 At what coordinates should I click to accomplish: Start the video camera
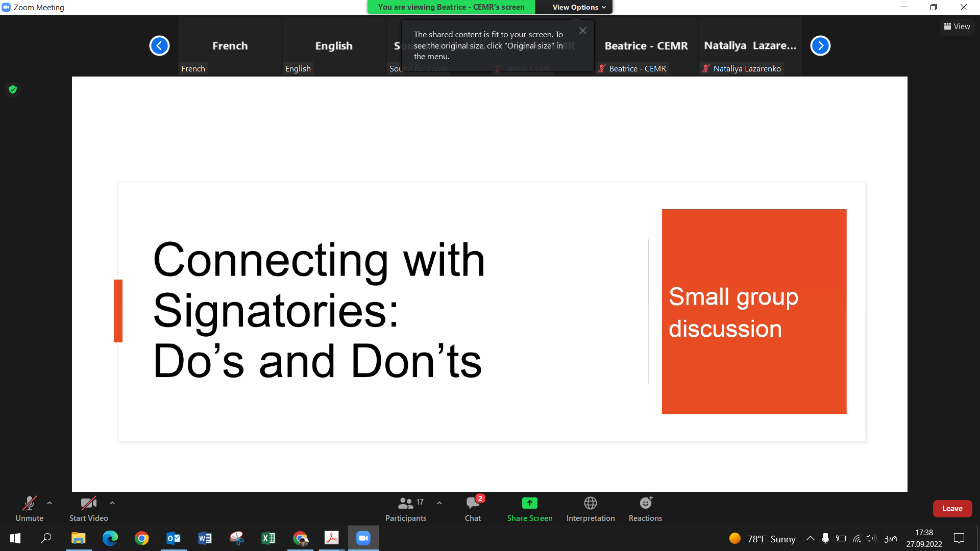point(88,509)
